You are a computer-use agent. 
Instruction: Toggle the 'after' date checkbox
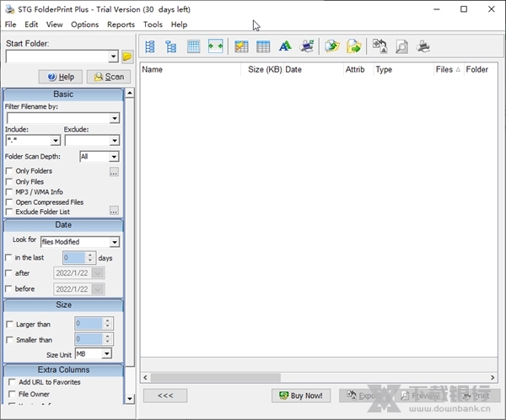(x=8, y=273)
